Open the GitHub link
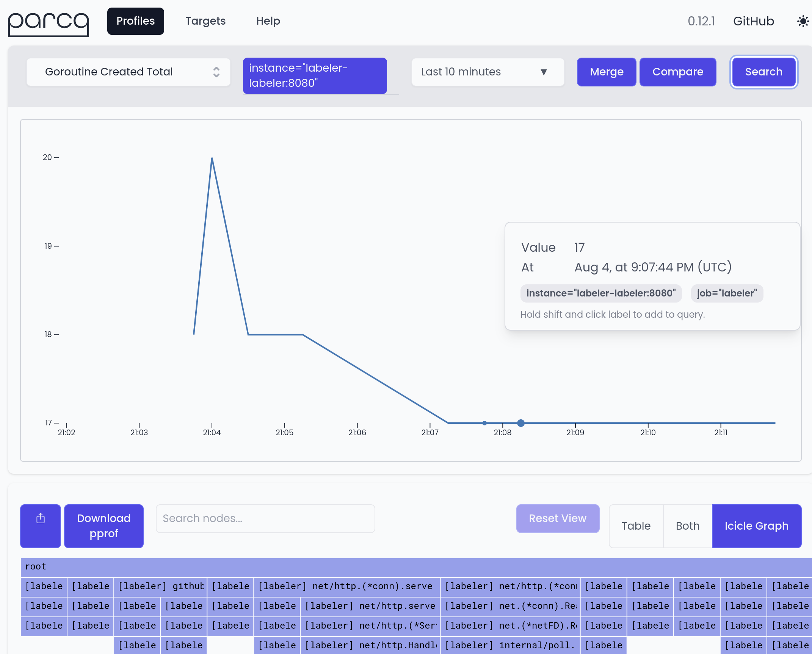 click(x=753, y=21)
